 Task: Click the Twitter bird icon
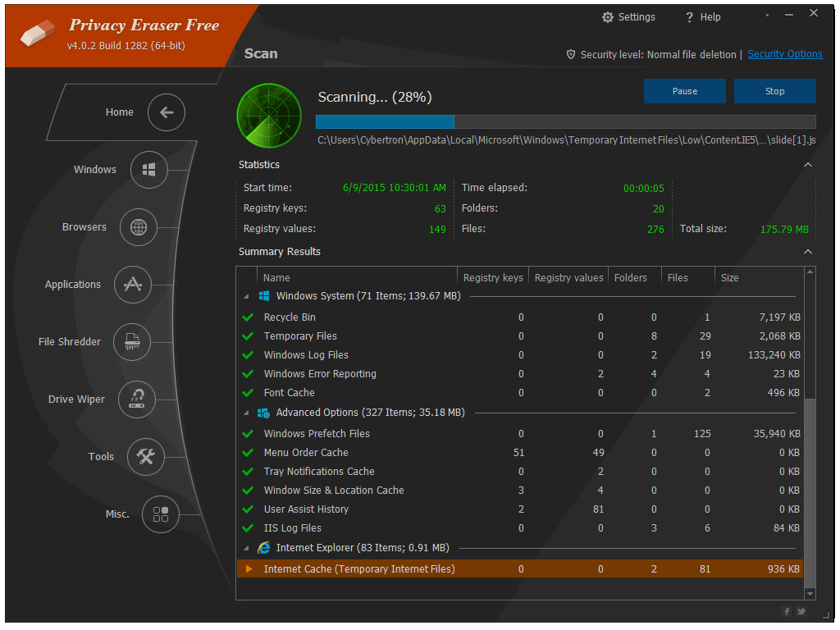(802, 611)
